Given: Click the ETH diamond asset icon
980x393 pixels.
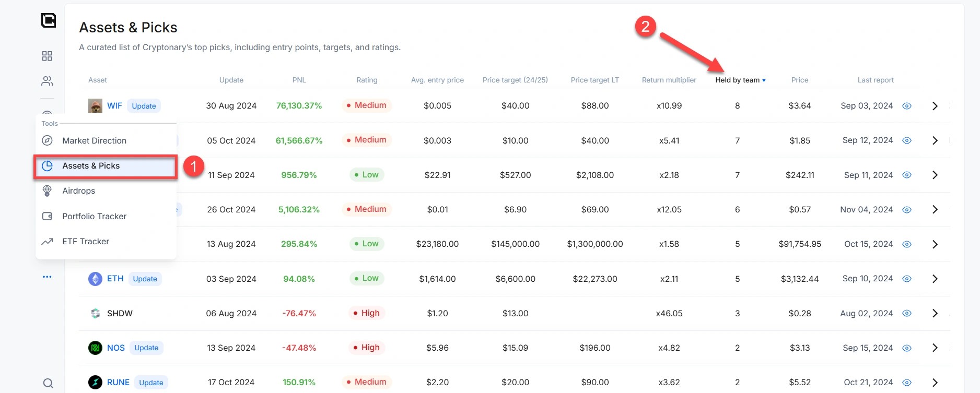Looking at the screenshot, I should pyautogui.click(x=95, y=279).
